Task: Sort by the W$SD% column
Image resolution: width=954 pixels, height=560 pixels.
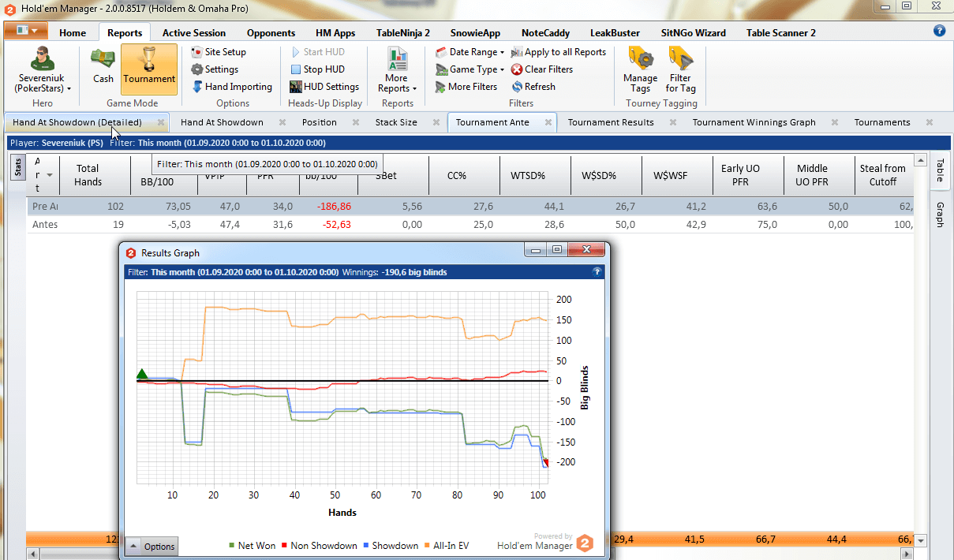Action: coord(606,174)
